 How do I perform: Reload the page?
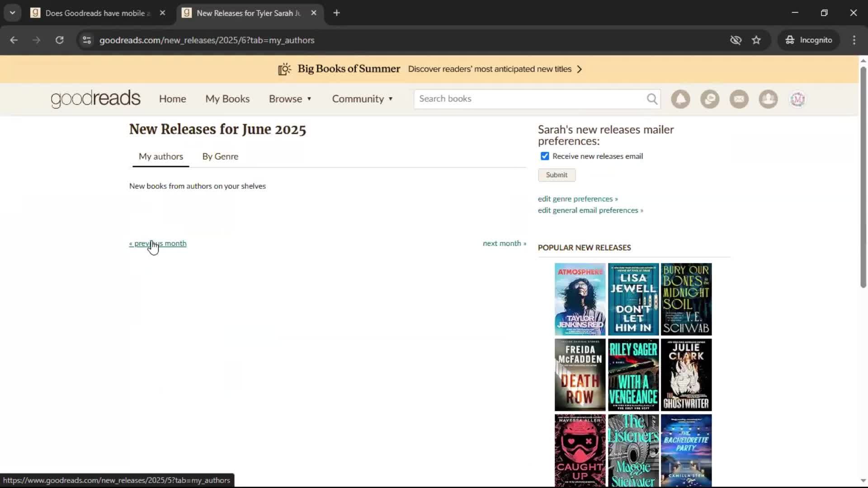pyautogui.click(x=59, y=40)
